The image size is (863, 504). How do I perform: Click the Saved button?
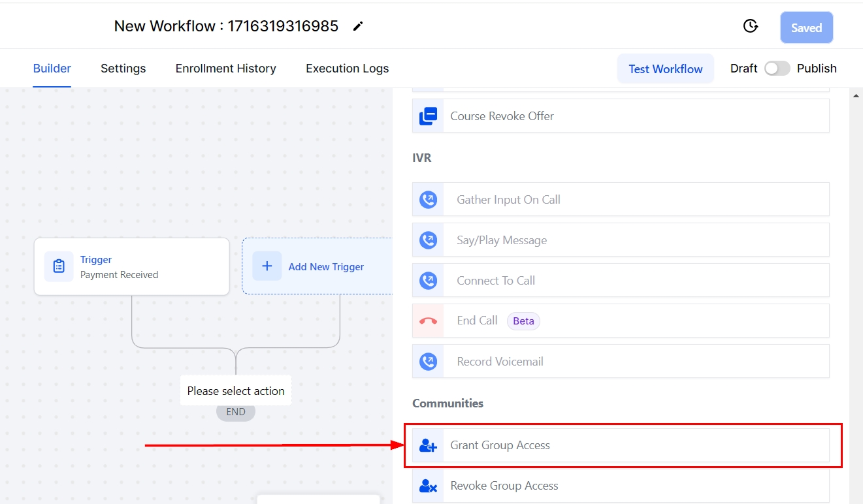point(806,27)
